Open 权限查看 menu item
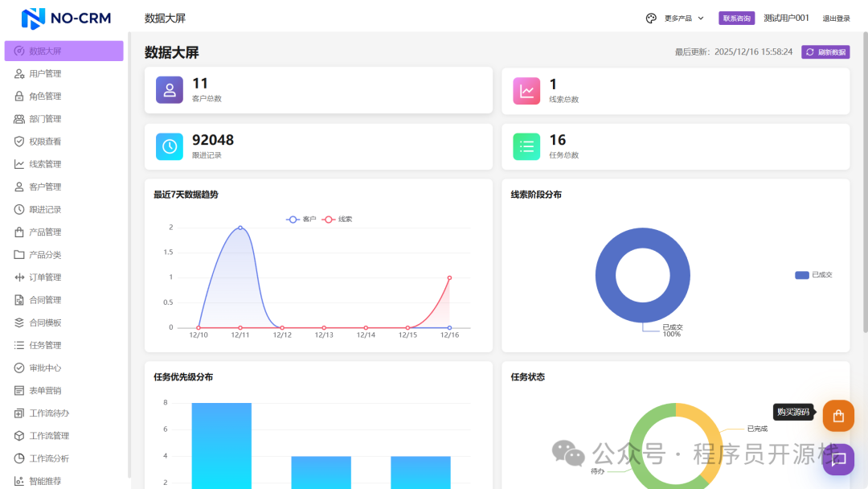This screenshot has width=868, height=489. coord(63,142)
